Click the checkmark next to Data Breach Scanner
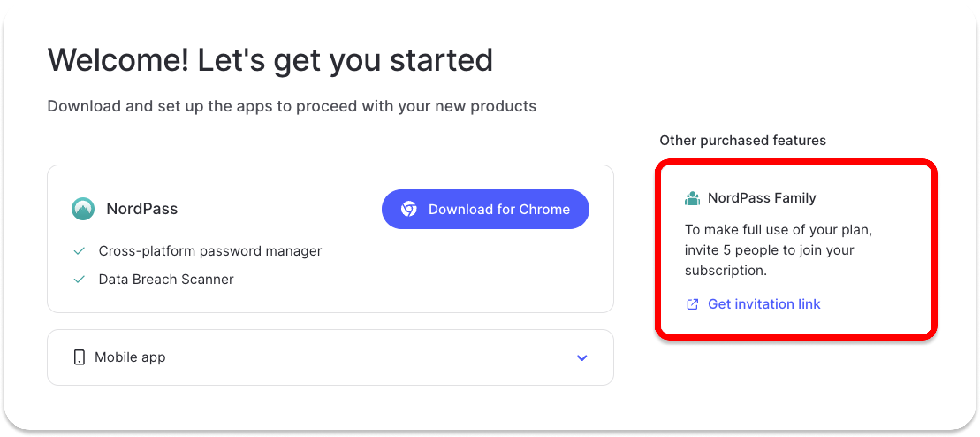Screen dimensions: 980x437 pos(79,280)
